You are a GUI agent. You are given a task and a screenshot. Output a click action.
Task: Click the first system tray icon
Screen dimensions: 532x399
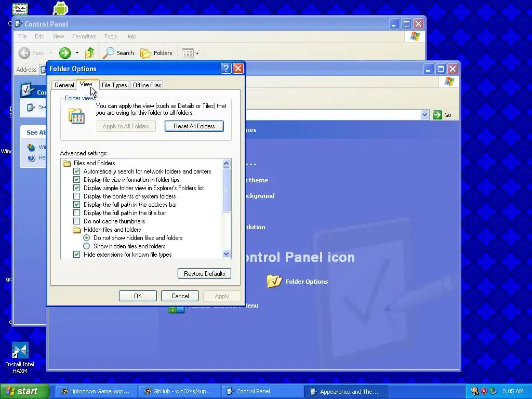tap(475, 392)
